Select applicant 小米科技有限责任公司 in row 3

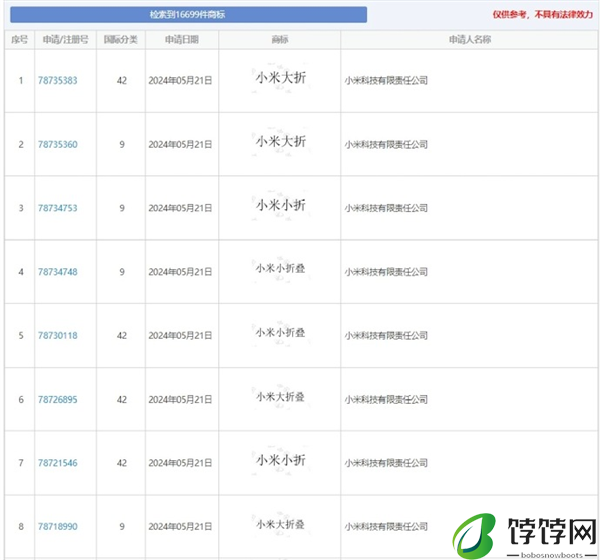pyautogui.click(x=386, y=208)
